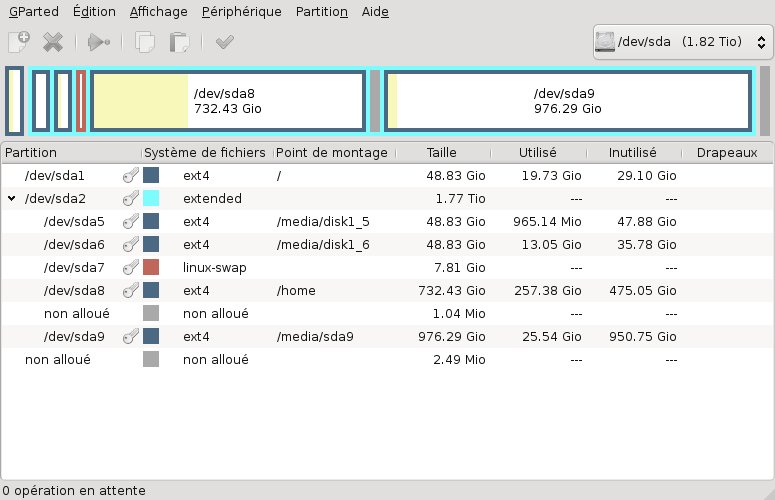775x500 pixels.
Task: Click the Copy partition toolbar icon
Action: pos(145,42)
